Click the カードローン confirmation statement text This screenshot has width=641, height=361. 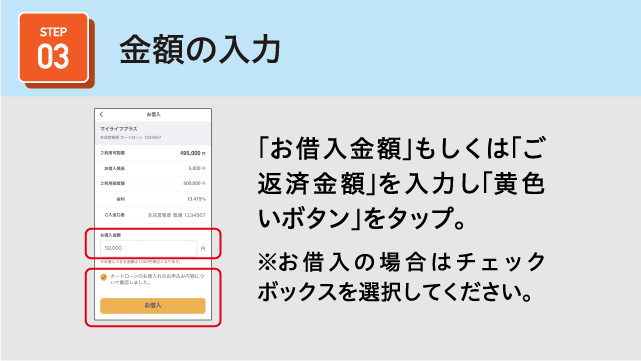click(x=157, y=279)
